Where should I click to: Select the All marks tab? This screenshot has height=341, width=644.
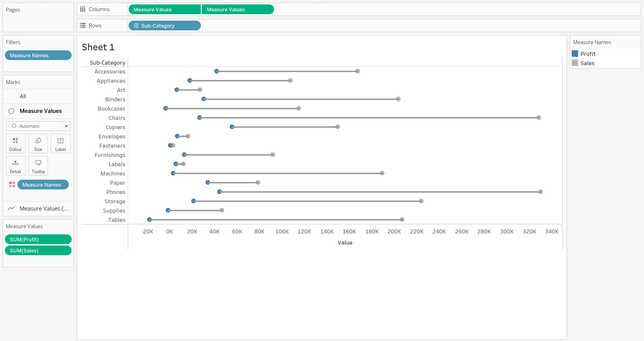point(23,96)
